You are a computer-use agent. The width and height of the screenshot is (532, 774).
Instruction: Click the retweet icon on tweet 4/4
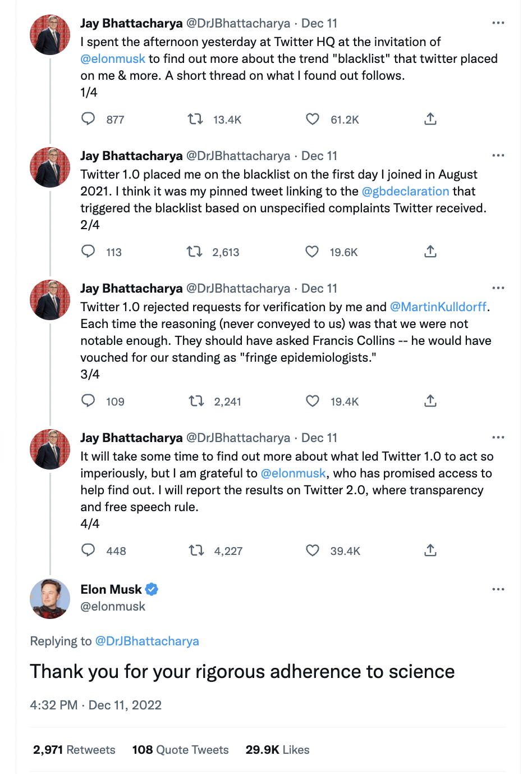tap(196, 550)
